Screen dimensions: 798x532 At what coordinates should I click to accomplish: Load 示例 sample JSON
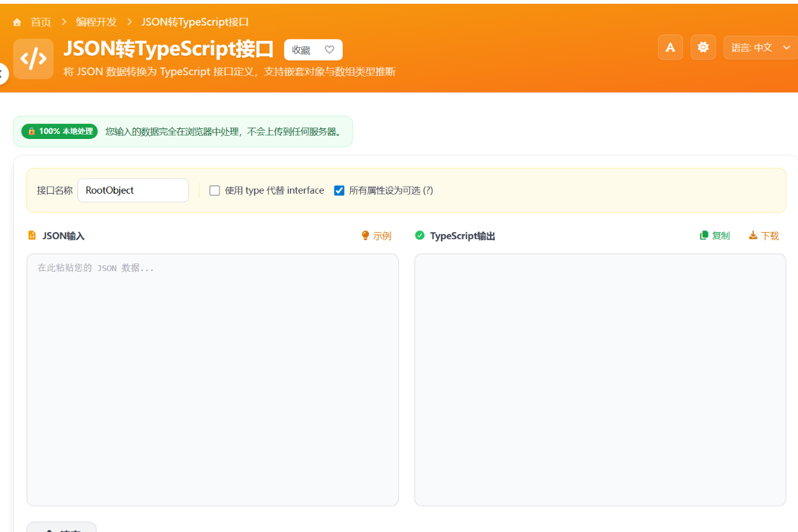pyautogui.click(x=376, y=236)
